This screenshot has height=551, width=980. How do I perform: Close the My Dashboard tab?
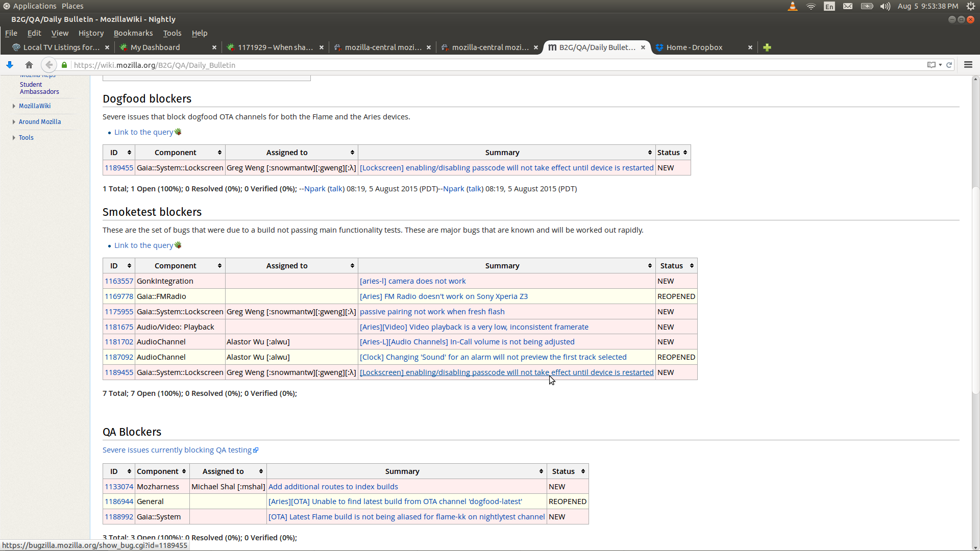tap(214, 47)
